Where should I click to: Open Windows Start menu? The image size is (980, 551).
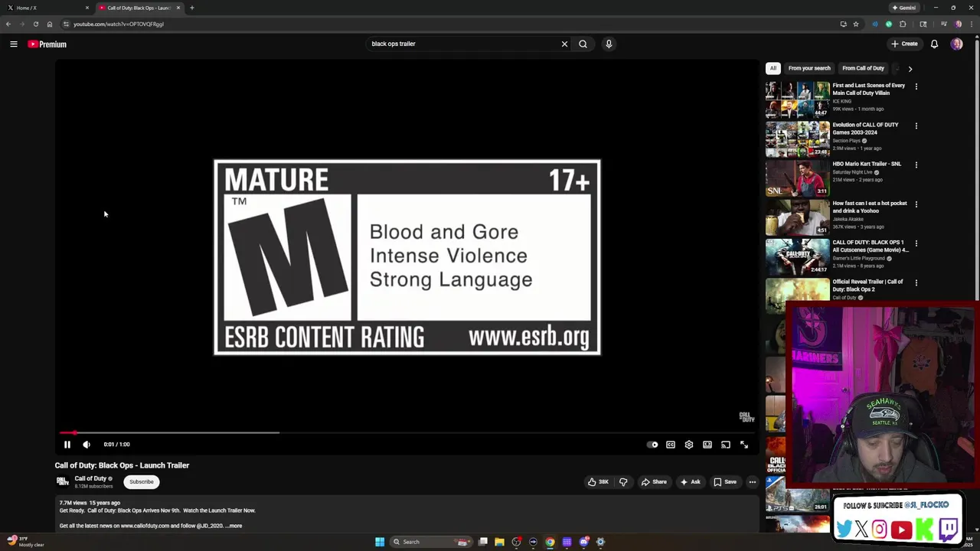tap(380, 542)
